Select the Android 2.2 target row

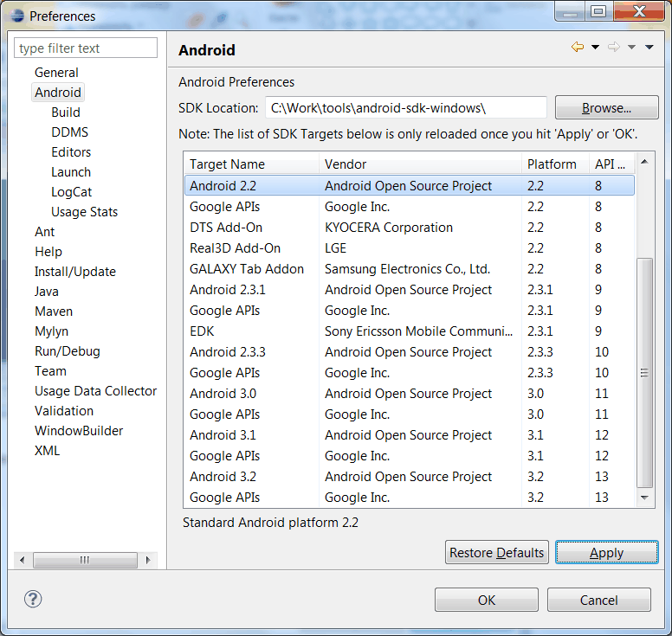(410, 185)
